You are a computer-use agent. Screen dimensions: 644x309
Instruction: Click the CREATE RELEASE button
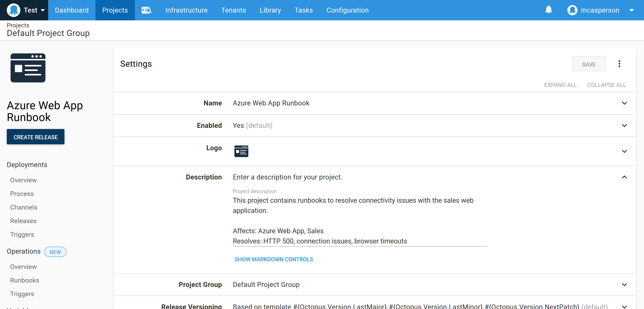pos(35,137)
